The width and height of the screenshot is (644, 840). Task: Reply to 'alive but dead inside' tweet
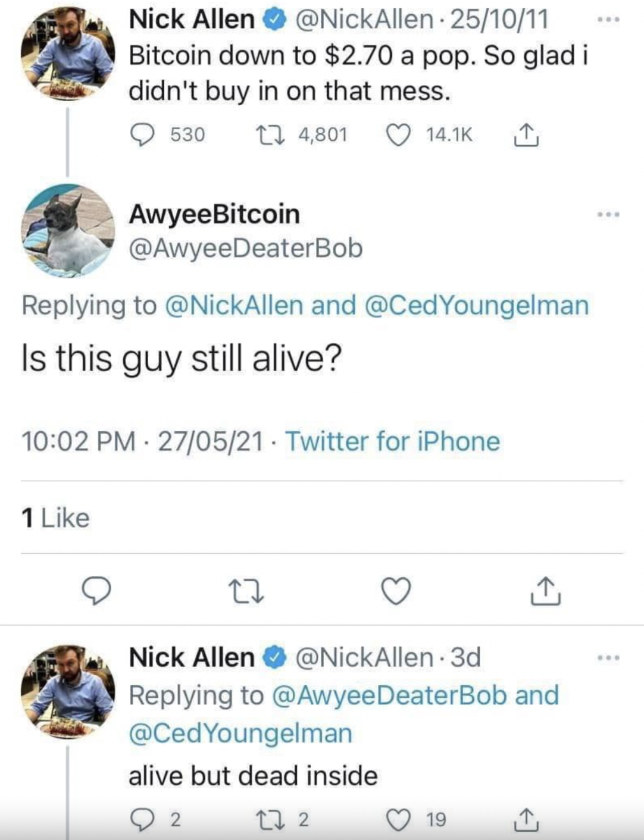142,820
